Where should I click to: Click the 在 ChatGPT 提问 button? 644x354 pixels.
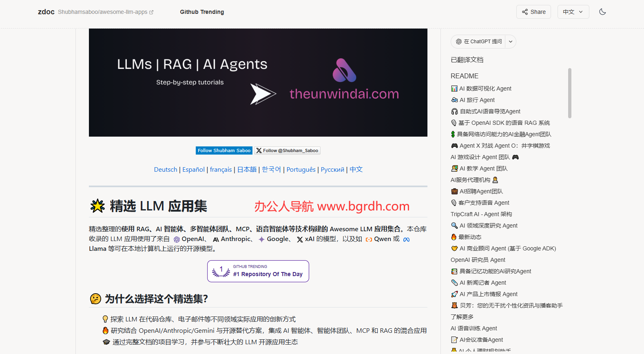tap(479, 42)
